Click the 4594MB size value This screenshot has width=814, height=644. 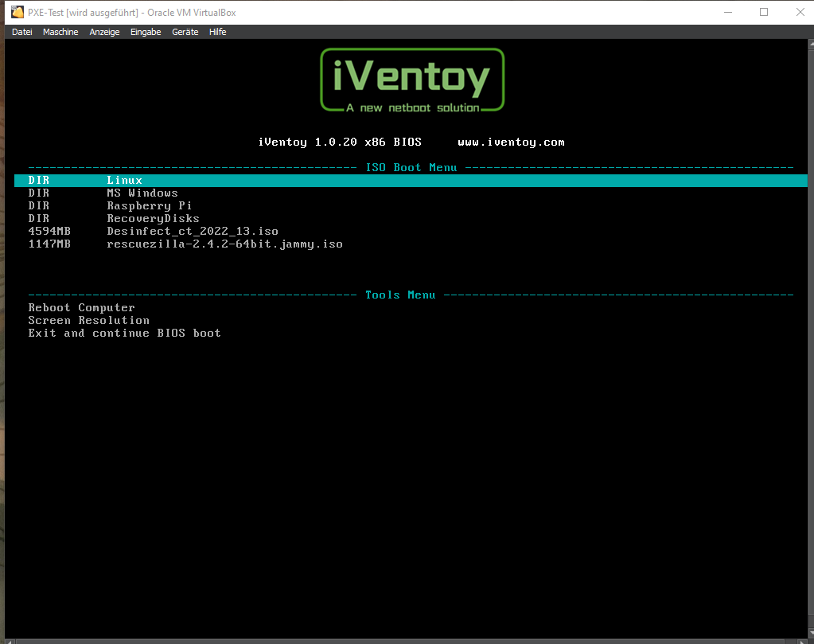(49, 231)
